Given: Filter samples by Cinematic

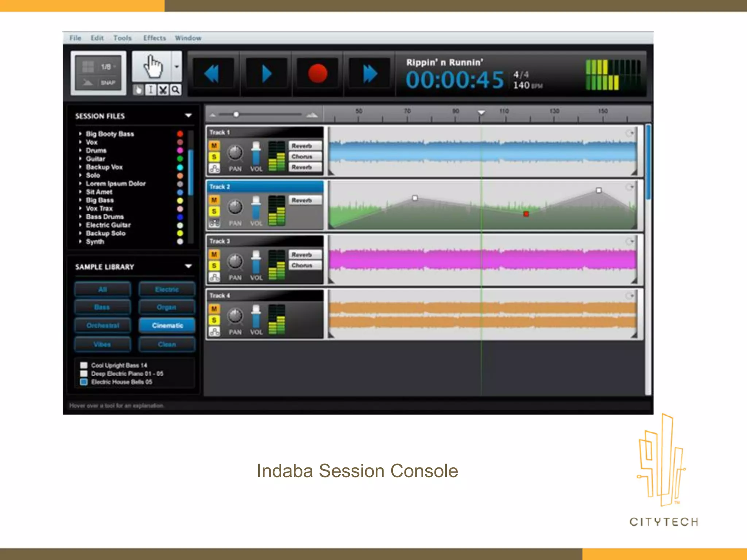Looking at the screenshot, I should pos(167,325).
